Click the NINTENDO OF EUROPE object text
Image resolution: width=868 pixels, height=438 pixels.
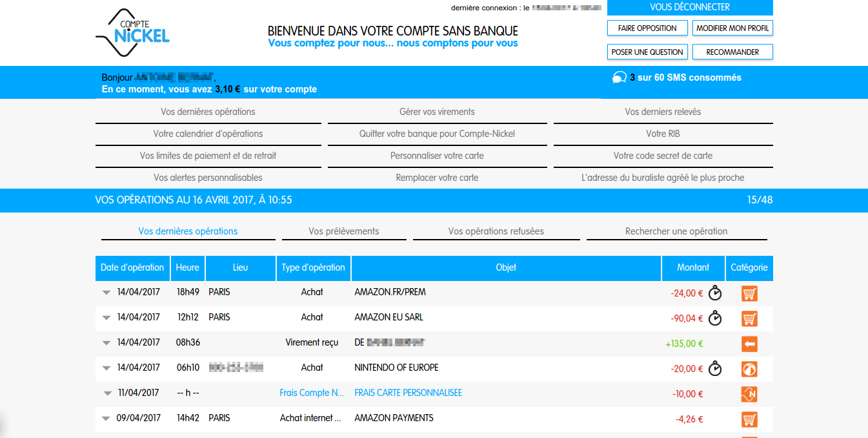point(397,368)
